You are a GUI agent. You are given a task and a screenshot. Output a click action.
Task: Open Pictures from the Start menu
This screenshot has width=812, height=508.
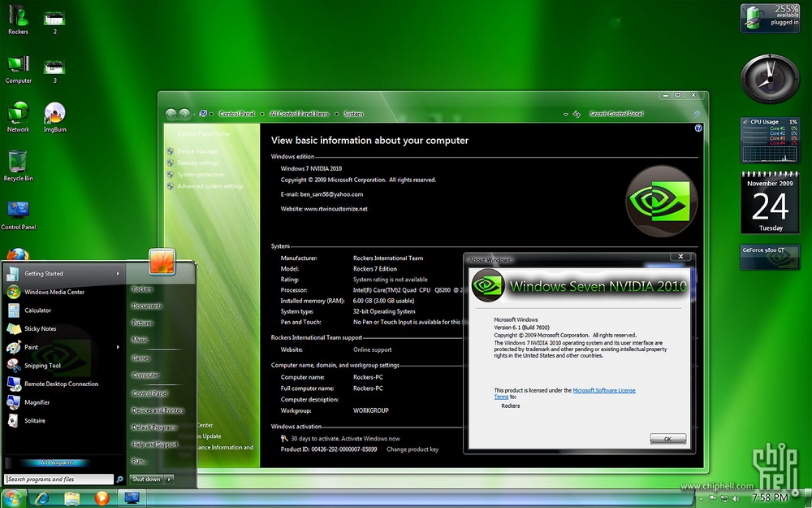(142, 323)
